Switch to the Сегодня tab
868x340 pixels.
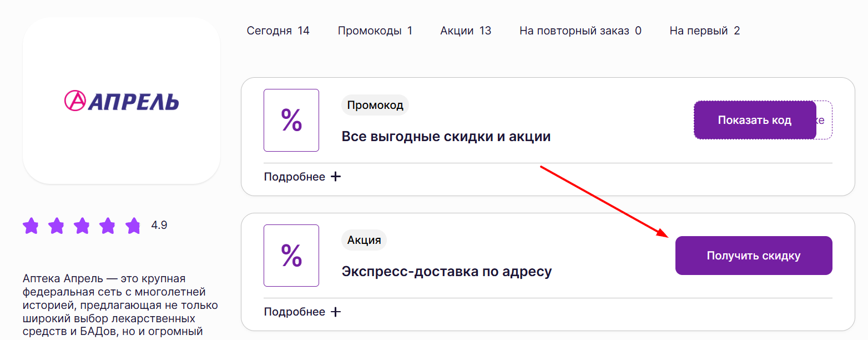coord(279,31)
